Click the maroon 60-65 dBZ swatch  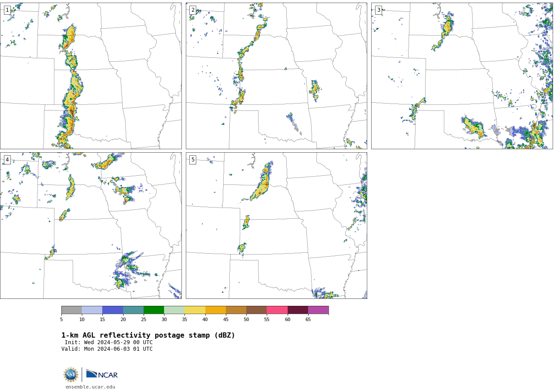point(298,310)
